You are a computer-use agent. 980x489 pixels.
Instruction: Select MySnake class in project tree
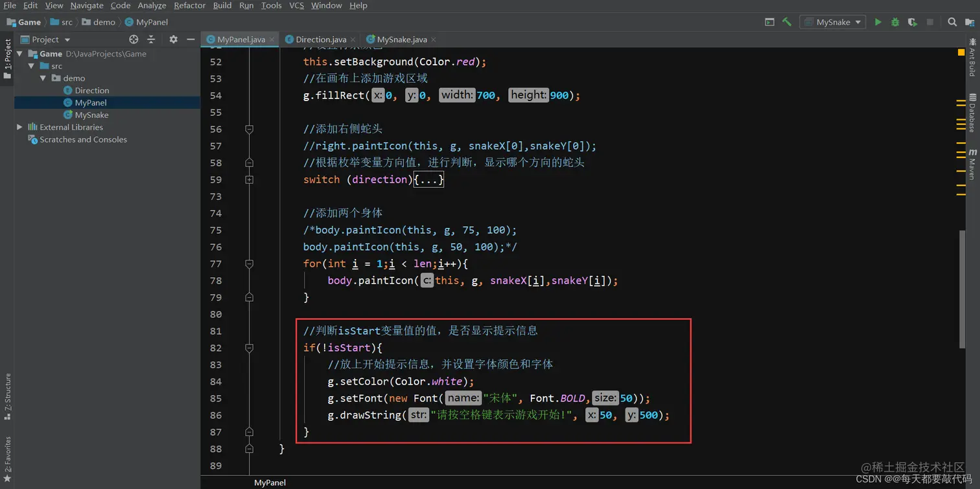click(x=91, y=115)
